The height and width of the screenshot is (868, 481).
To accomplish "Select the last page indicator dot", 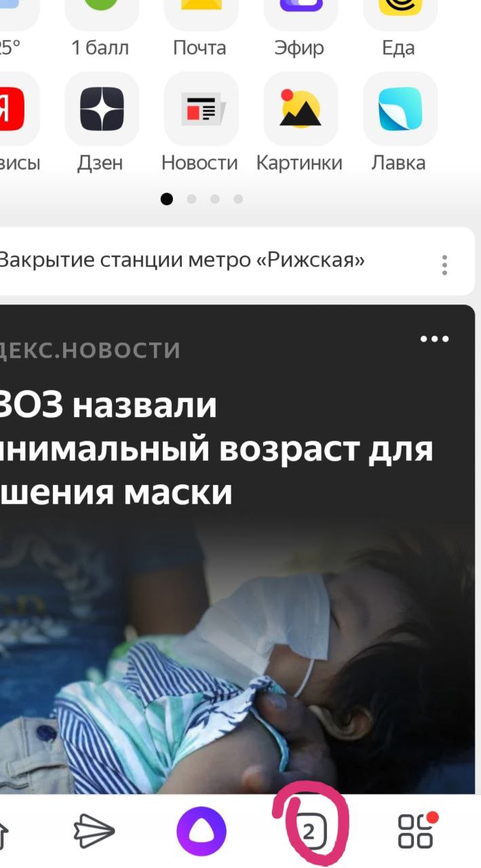I will pyautogui.click(x=238, y=199).
